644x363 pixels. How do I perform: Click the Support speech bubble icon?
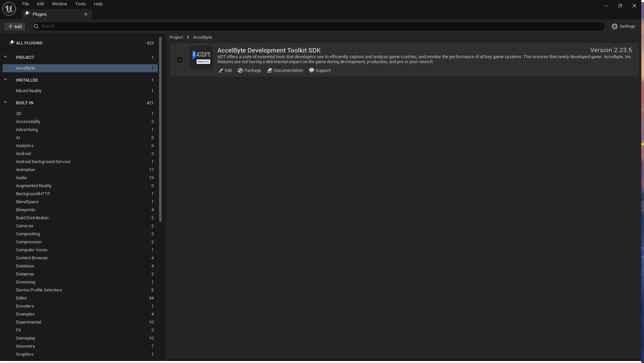point(312,70)
